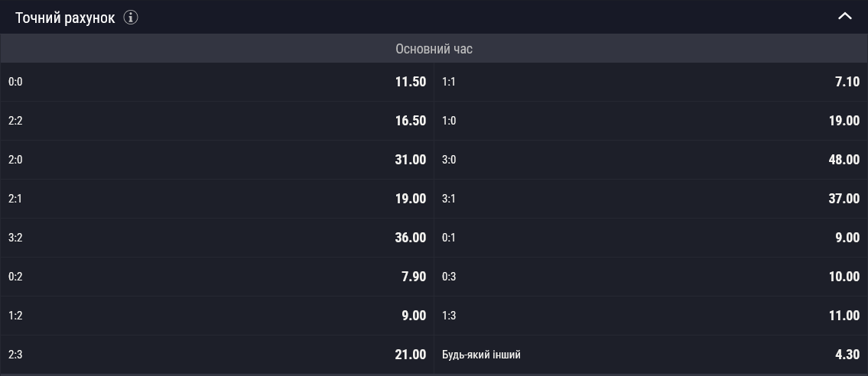The height and width of the screenshot is (376, 868).
Task: Select 3:0 score at 48.00
Action: tap(651, 160)
